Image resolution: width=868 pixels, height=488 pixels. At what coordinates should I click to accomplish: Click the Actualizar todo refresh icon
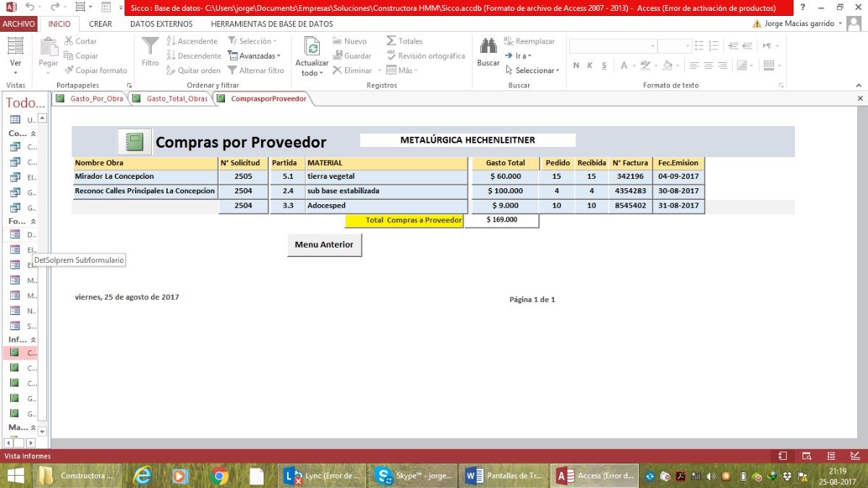pyautogui.click(x=312, y=48)
